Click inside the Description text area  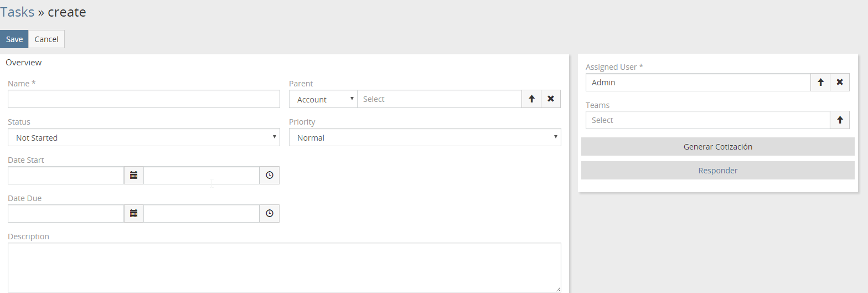pyautogui.click(x=284, y=267)
